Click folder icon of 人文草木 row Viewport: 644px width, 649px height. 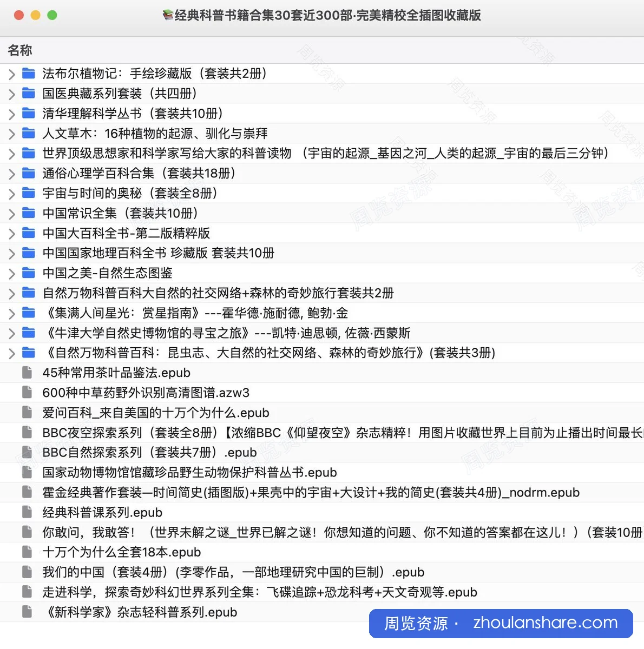pos(28,133)
